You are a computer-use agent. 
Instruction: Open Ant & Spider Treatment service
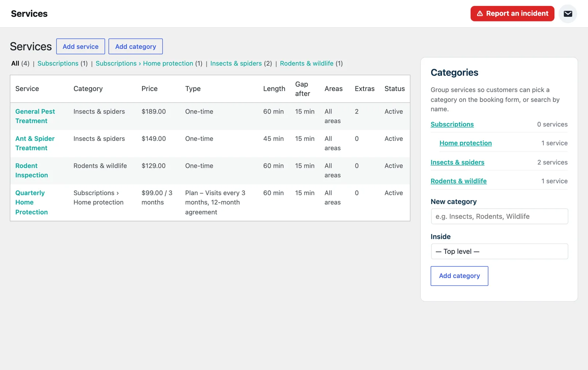click(x=35, y=143)
